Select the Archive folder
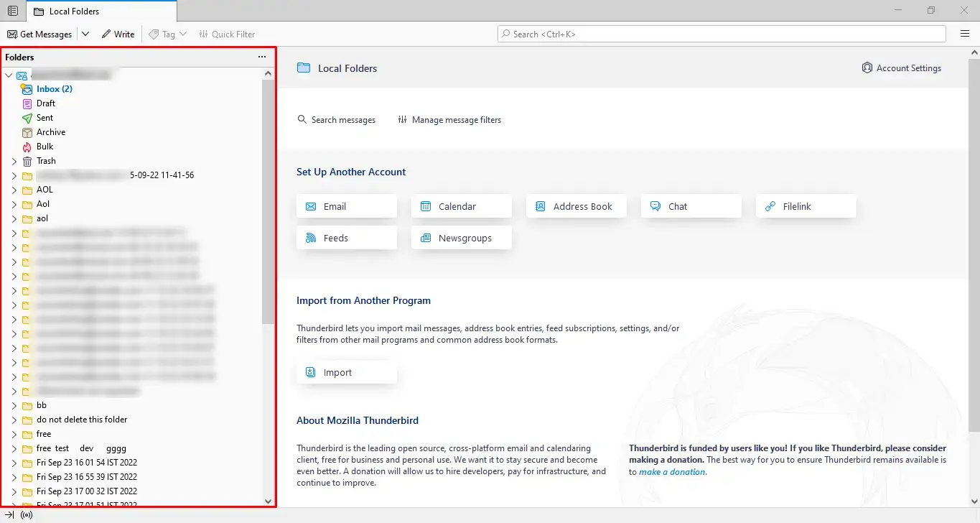Screen dimensions: 980x523 51,132
